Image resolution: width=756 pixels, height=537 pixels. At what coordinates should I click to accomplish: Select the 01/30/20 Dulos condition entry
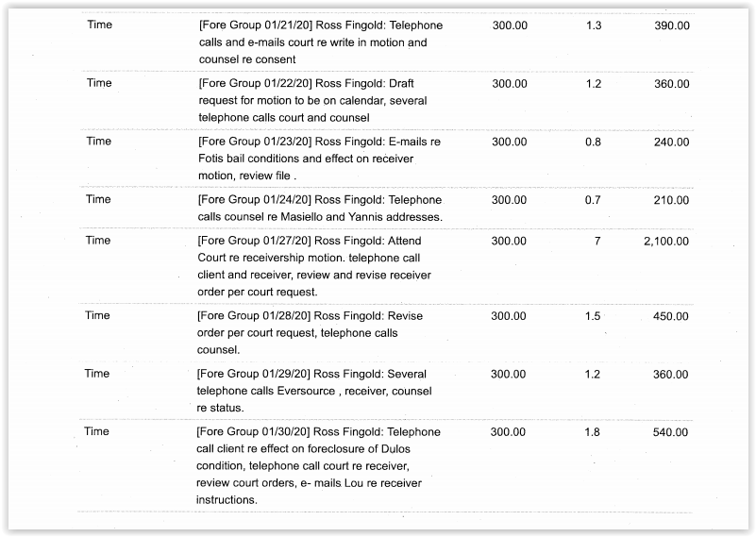[x=320, y=466]
